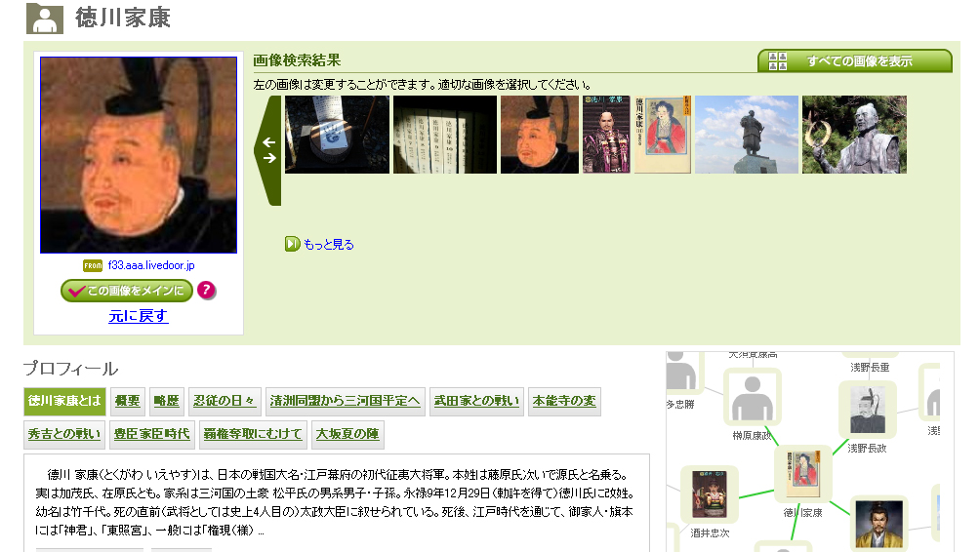Select the 酒井忠次 node in relationship graph
Screen dimensions: 980x552
pos(710,493)
